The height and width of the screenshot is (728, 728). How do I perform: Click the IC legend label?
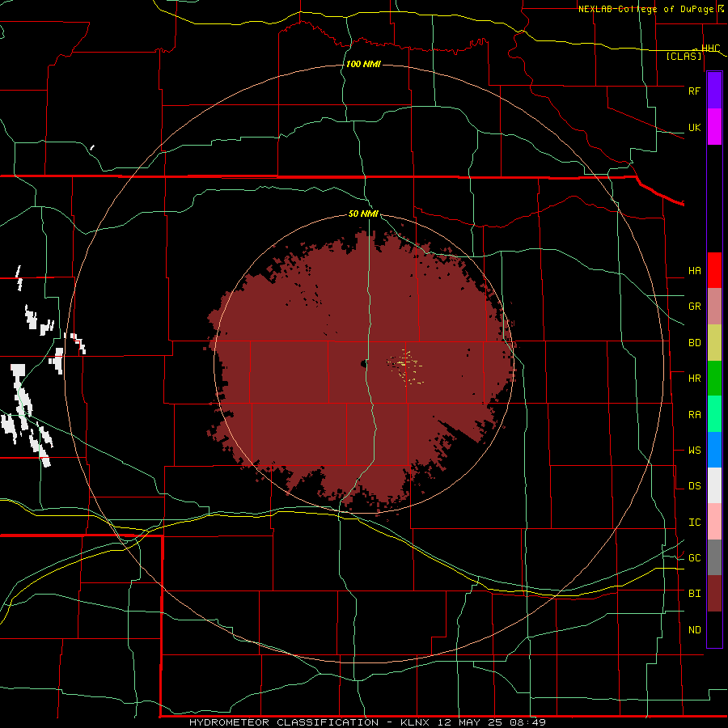[x=694, y=523]
